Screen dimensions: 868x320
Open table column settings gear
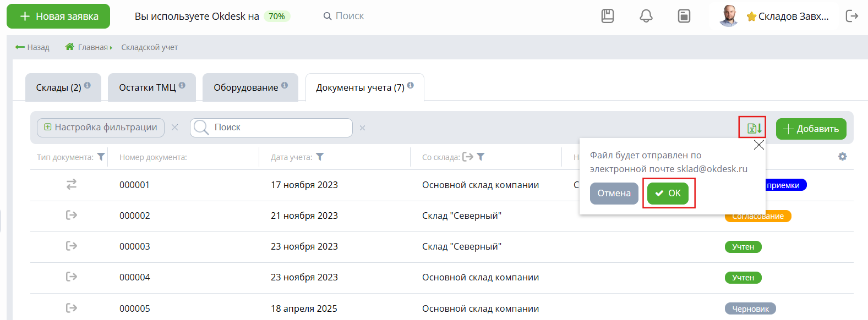[x=842, y=157]
